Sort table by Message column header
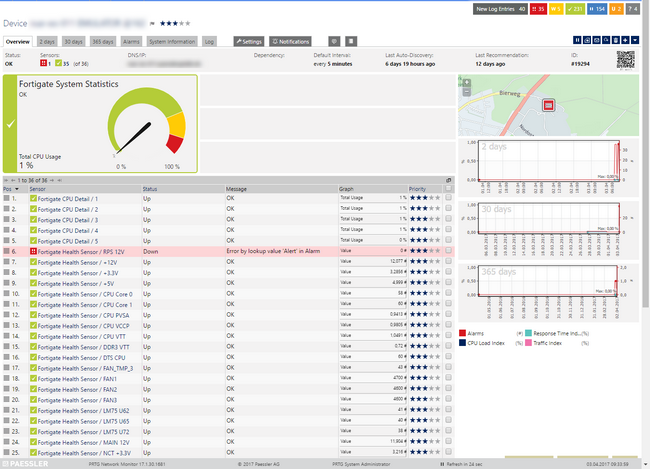Image resolution: width=650 pixels, height=469 pixels. 236,189
